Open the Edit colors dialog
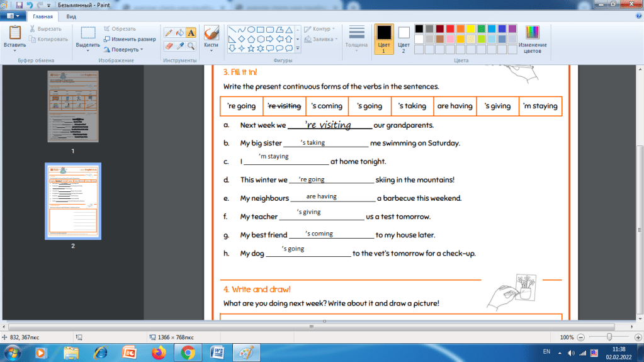 533,38
